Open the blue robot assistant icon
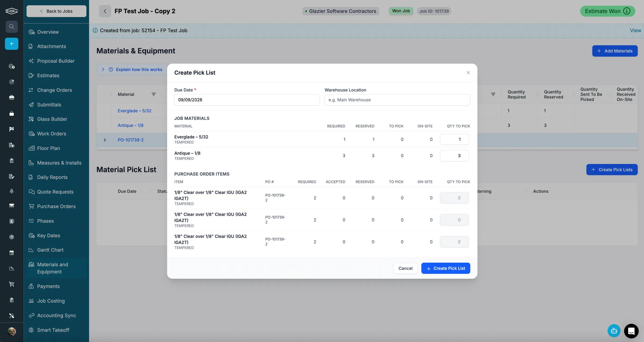This screenshot has height=342, width=644. [614, 331]
